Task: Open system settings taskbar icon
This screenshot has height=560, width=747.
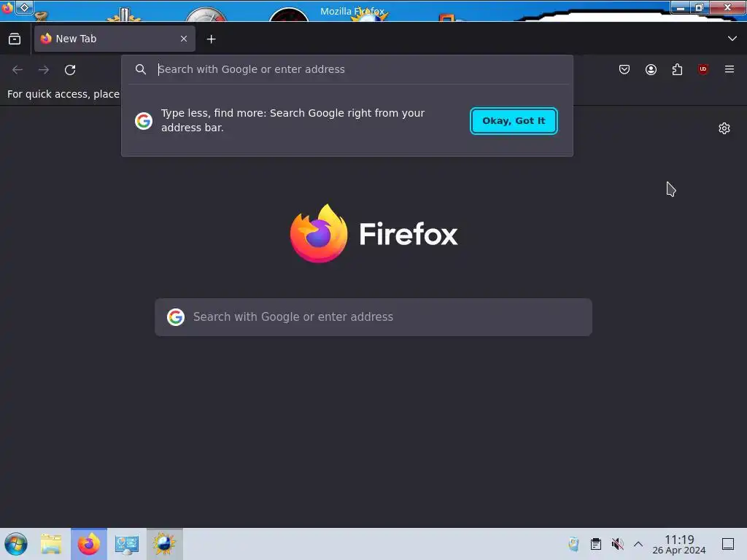Action: pos(127,544)
